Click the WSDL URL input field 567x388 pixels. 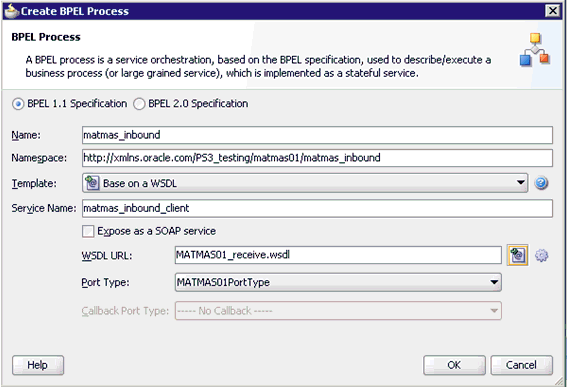click(338, 255)
